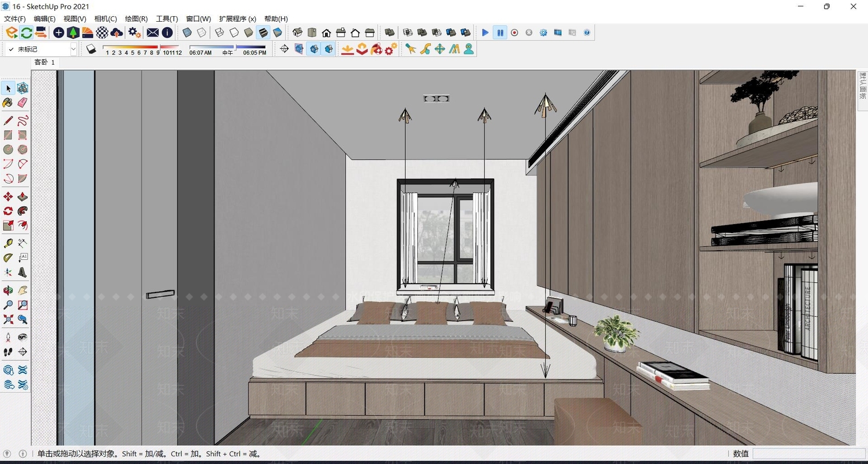Image resolution: width=868 pixels, height=464 pixels.
Task: Choose the Rotate tool
Action: pyautogui.click(x=8, y=211)
